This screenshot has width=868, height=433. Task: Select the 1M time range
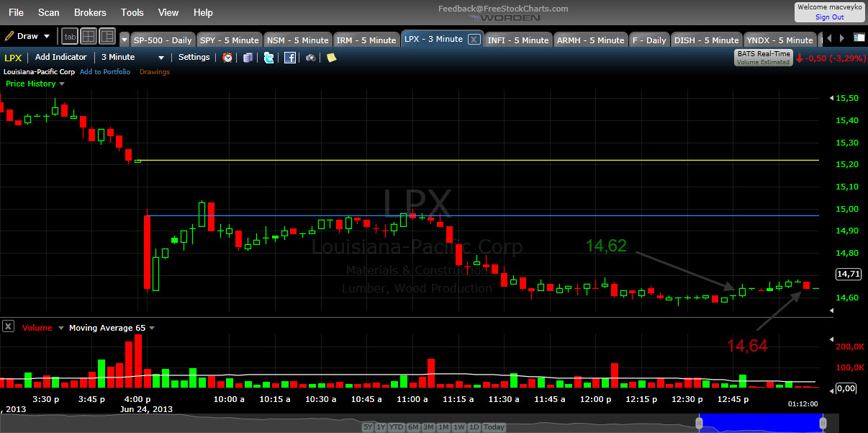(444, 427)
